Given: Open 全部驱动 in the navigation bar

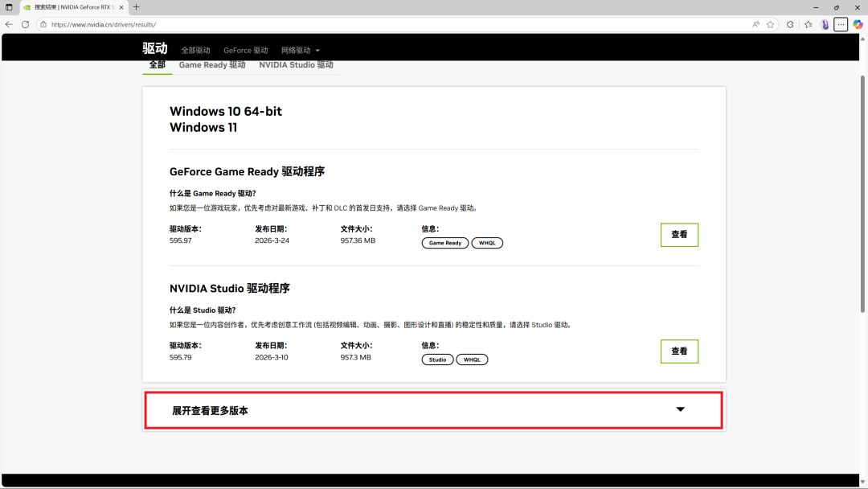Looking at the screenshot, I should click(196, 51).
